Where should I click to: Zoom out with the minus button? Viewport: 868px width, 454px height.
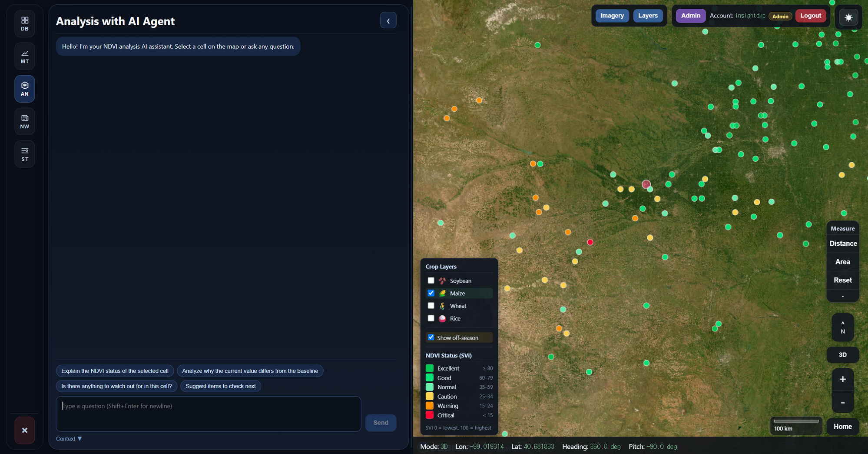[842, 403]
